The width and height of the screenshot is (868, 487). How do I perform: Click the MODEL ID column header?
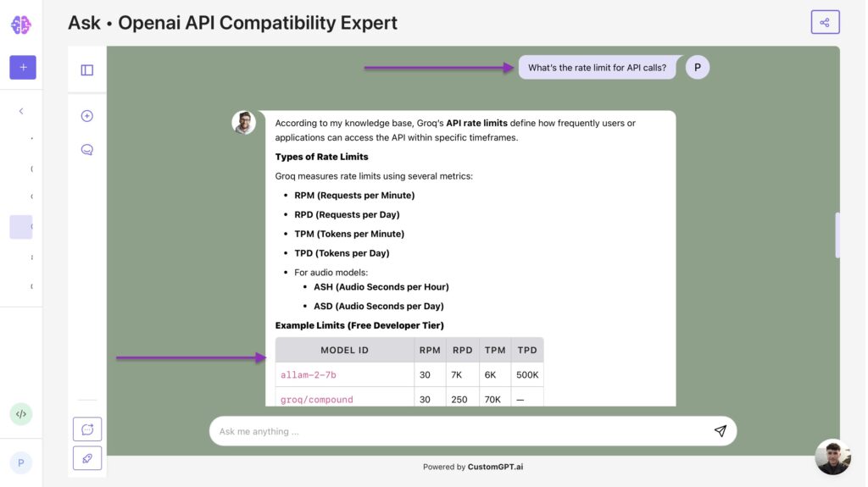click(344, 350)
